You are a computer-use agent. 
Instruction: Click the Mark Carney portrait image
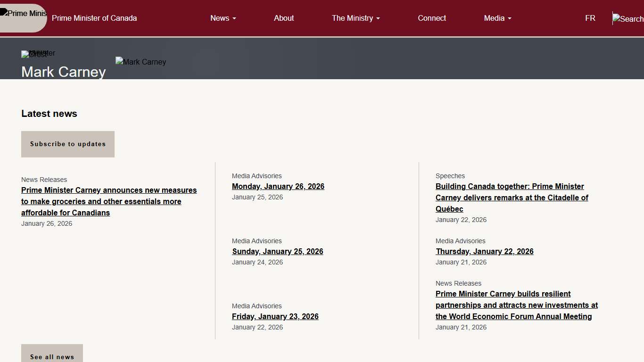coord(140,62)
